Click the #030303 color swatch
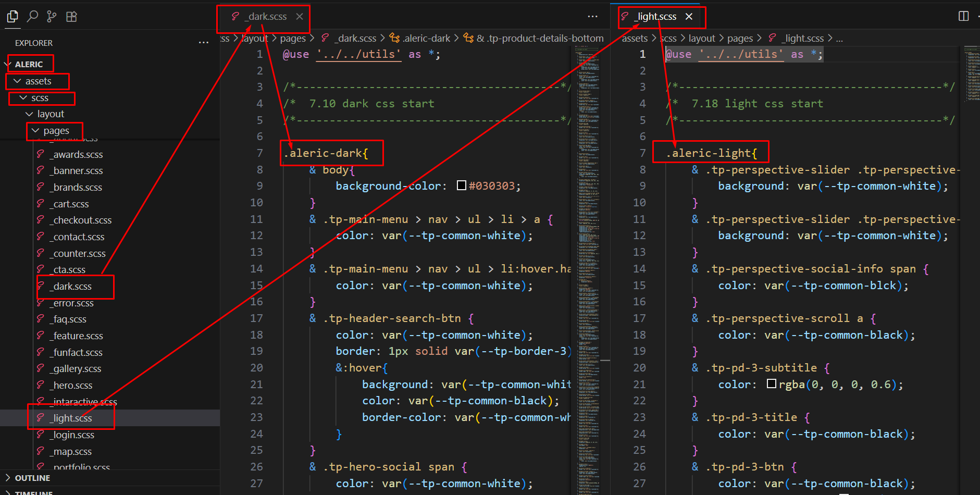 tap(461, 185)
